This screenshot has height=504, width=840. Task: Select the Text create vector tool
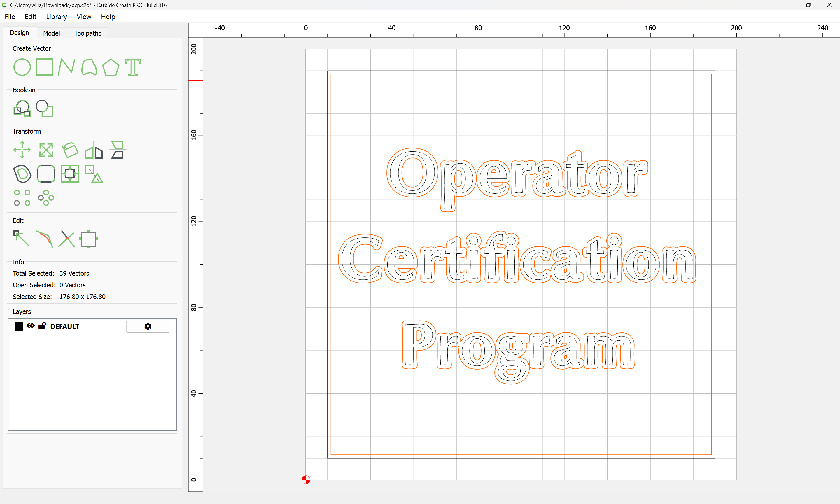tap(133, 67)
